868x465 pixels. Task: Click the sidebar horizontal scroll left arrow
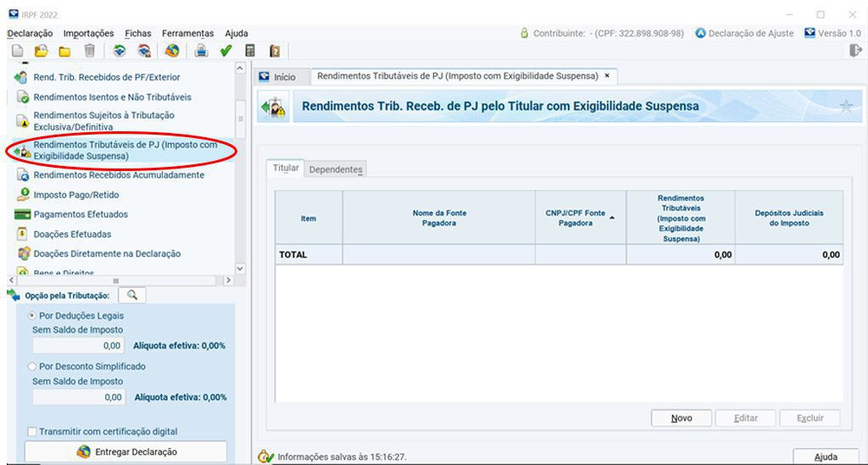[x=12, y=280]
